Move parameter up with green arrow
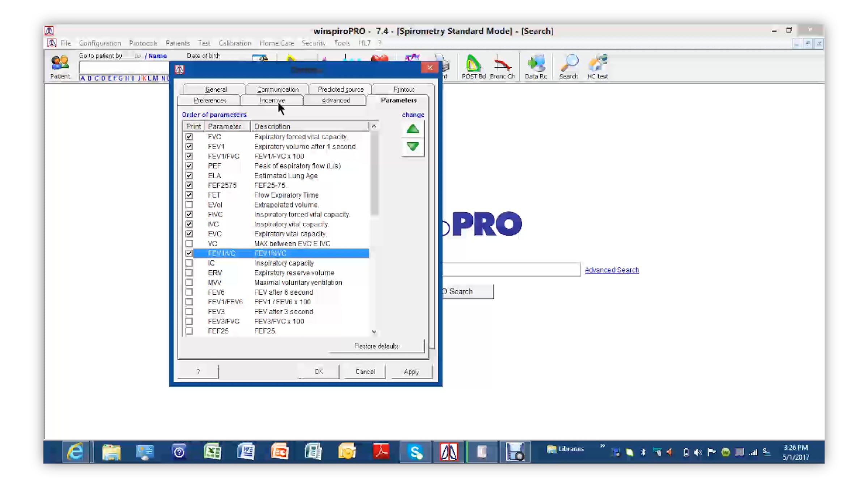 [413, 129]
